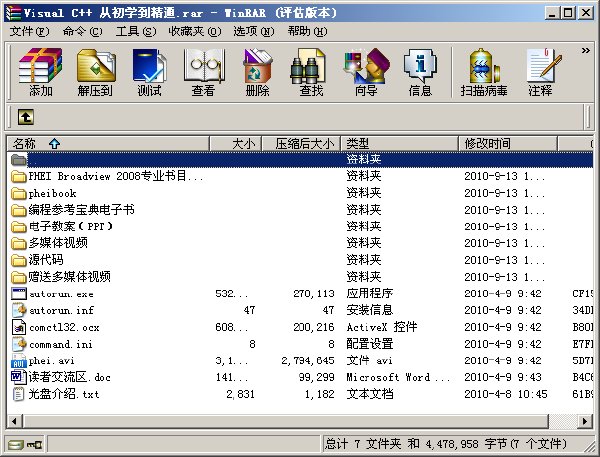Select the 源代码 folder

tap(300, 260)
